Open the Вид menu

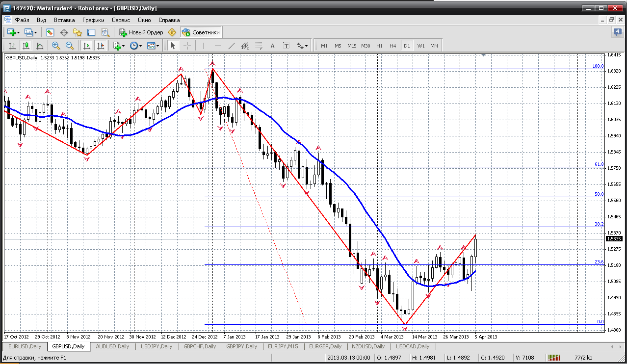(42, 20)
